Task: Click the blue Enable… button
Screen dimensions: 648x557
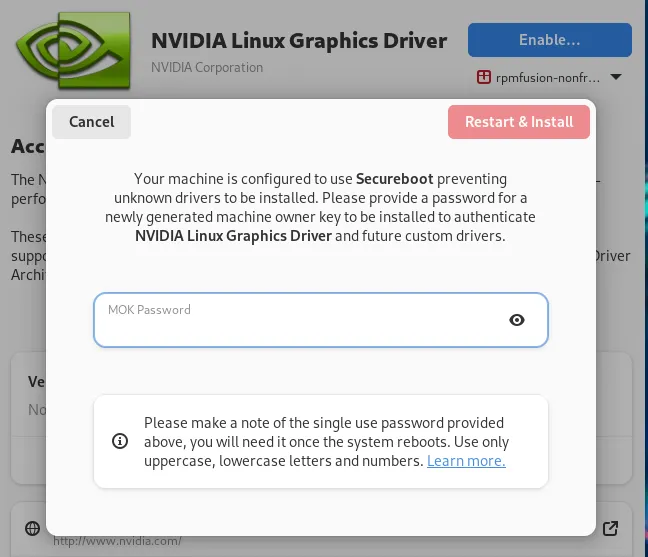Action: click(550, 40)
